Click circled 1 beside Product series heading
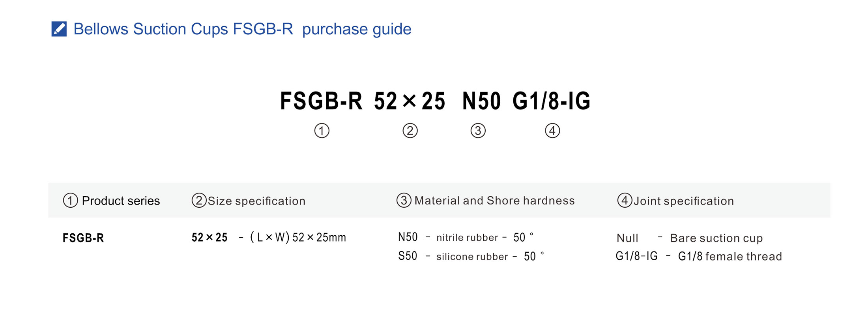The width and height of the screenshot is (868, 319). click(70, 201)
